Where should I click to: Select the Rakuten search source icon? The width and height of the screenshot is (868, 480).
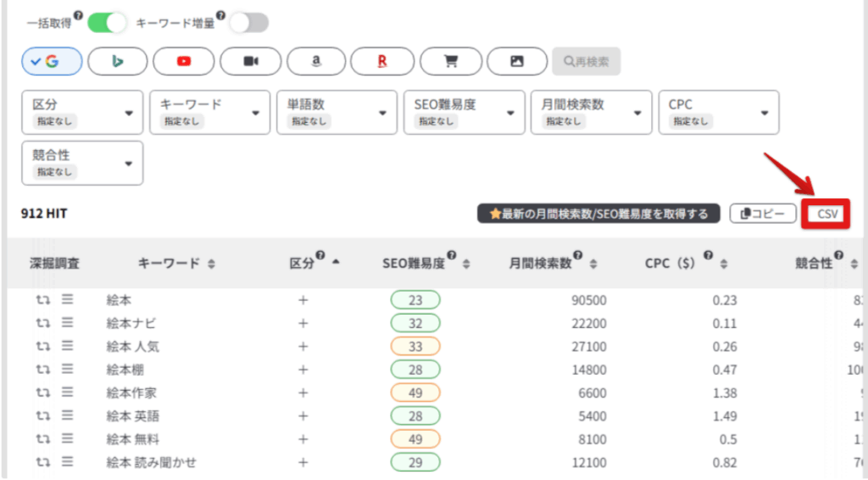[x=381, y=61]
